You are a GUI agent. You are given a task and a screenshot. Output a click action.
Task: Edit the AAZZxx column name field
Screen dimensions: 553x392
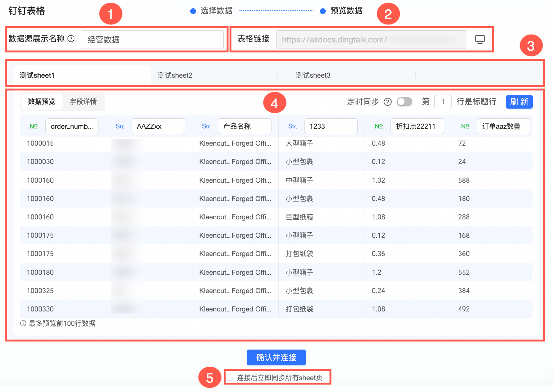point(158,126)
